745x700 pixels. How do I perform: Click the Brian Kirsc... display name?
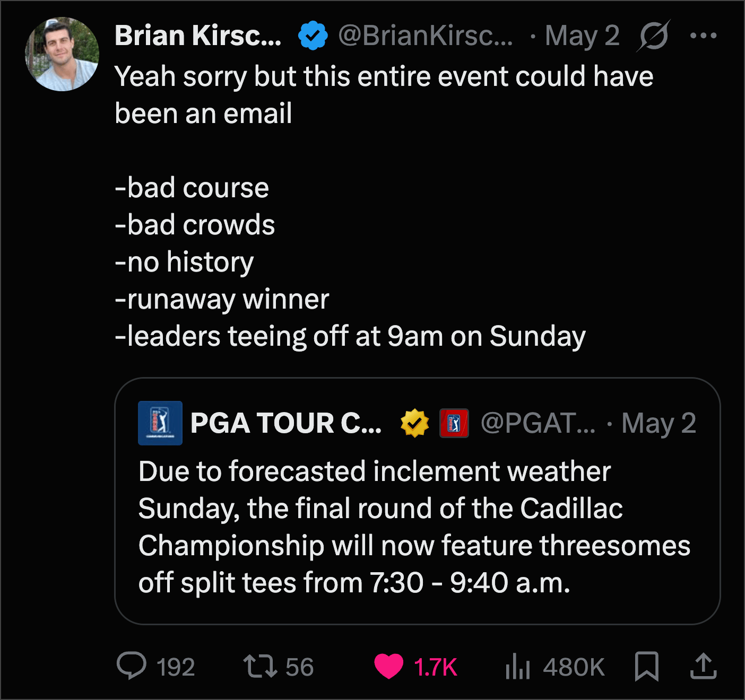(198, 36)
